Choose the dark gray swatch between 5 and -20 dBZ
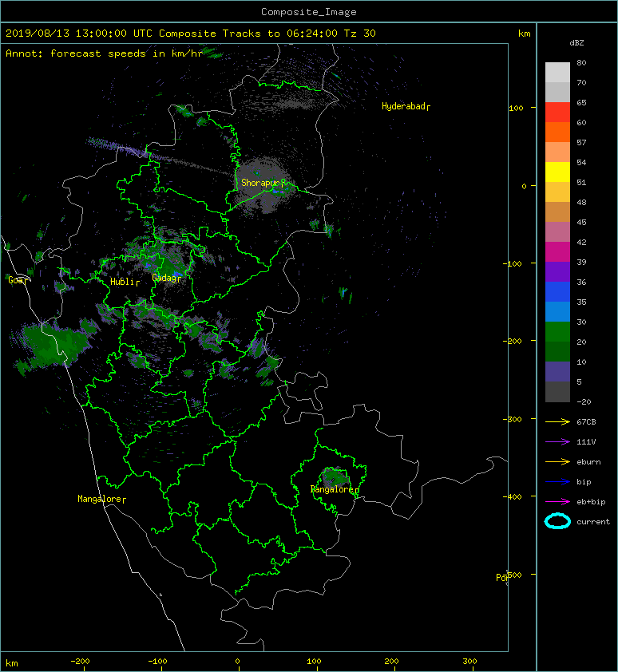The width and height of the screenshot is (618, 672). 557,391
